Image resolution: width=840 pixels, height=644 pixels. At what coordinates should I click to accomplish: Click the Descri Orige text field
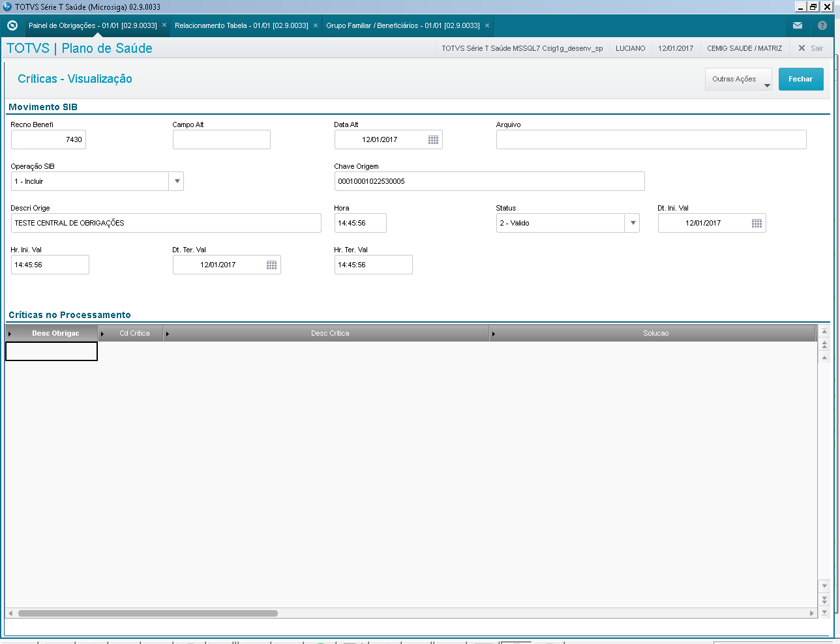[x=166, y=223]
